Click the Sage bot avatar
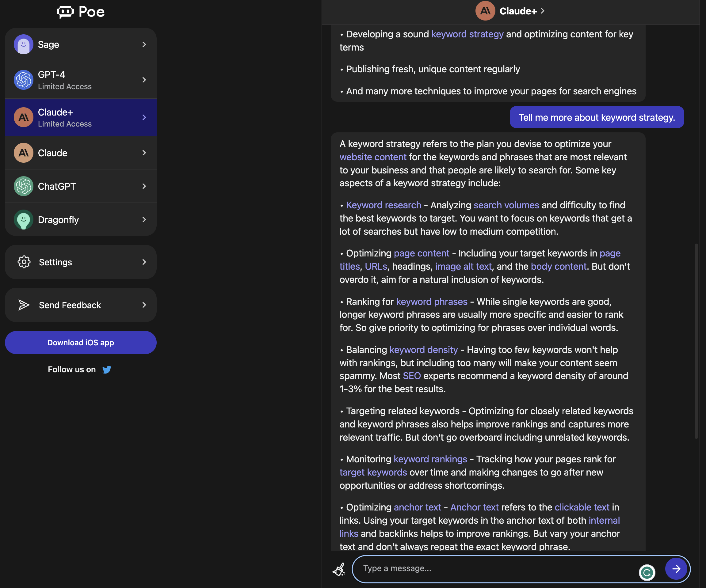Image resolution: width=706 pixels, height=588 pixels. (24, 44)
